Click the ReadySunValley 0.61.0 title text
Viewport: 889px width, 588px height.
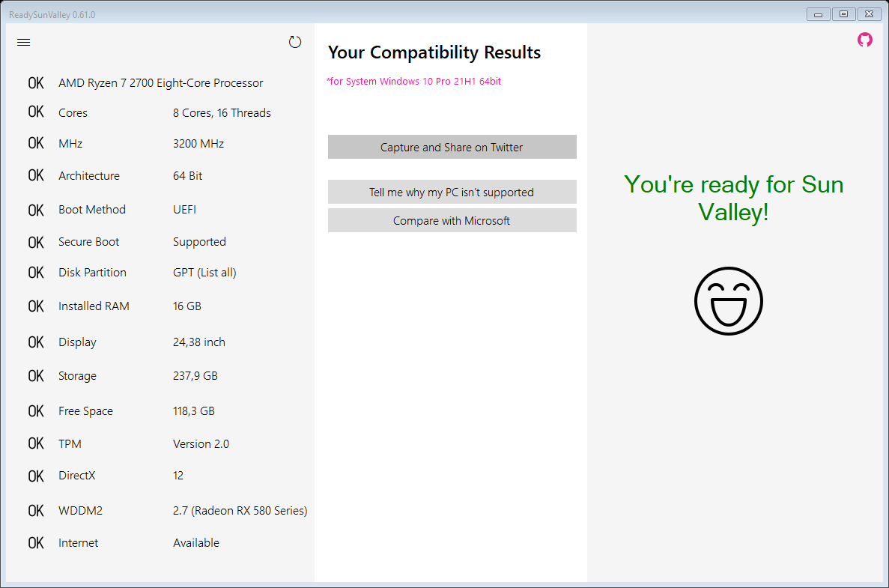(x=52, y=15)
